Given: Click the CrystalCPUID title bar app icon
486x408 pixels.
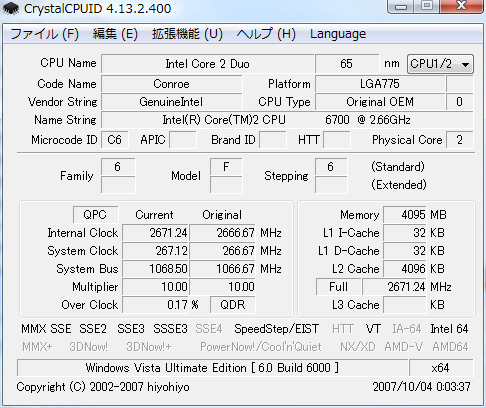Looking at the screenshot, I should [11, 8].
